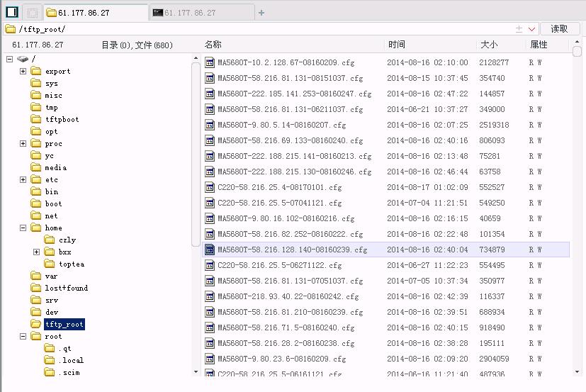Image resolution: width=586 pixels, height=392 pixels.
Task: Select file MA5680T-58.216.81.131-08151037.cfg
Action: tap(290, 78)
